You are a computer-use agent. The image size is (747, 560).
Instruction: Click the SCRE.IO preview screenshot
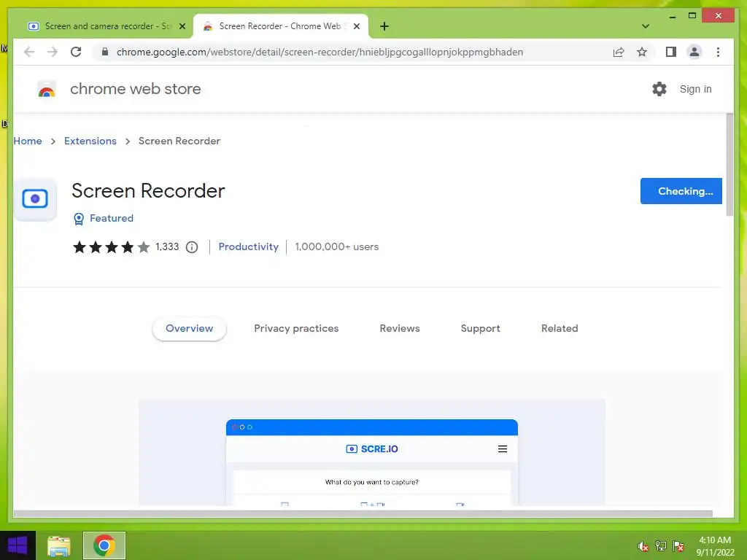371,452
